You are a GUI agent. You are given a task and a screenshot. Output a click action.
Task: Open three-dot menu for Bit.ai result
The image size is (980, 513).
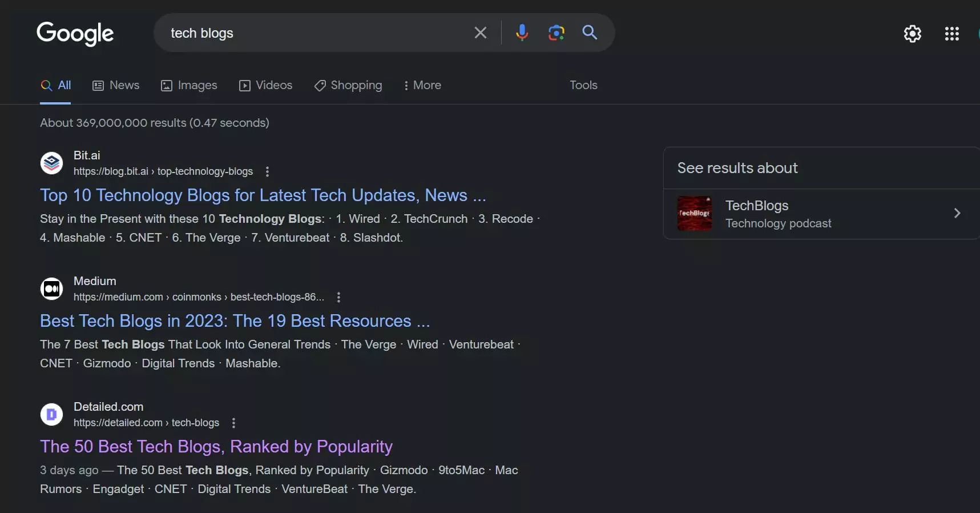pos(267,171)
